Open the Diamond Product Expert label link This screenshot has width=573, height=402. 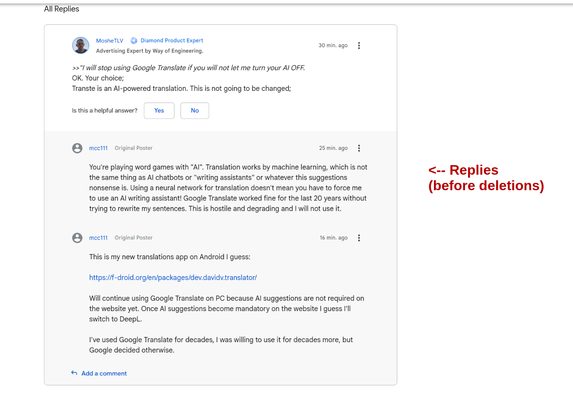click(172, 41)
